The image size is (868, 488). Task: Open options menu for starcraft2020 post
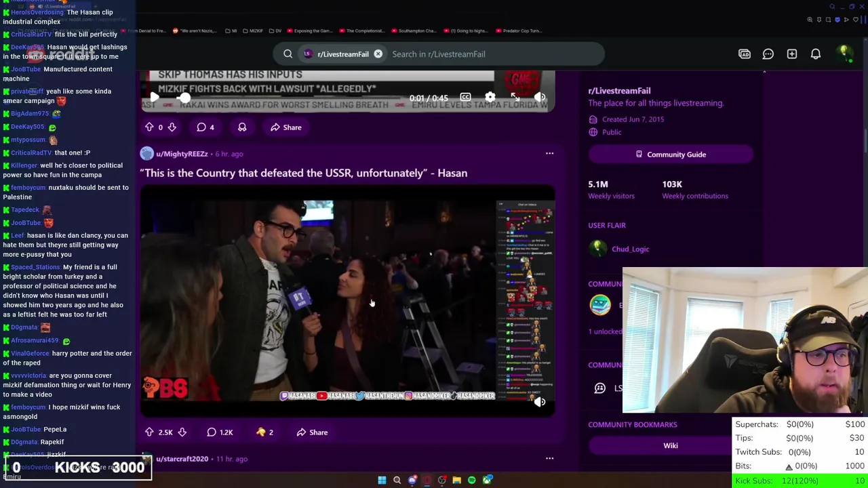[549, 459]
